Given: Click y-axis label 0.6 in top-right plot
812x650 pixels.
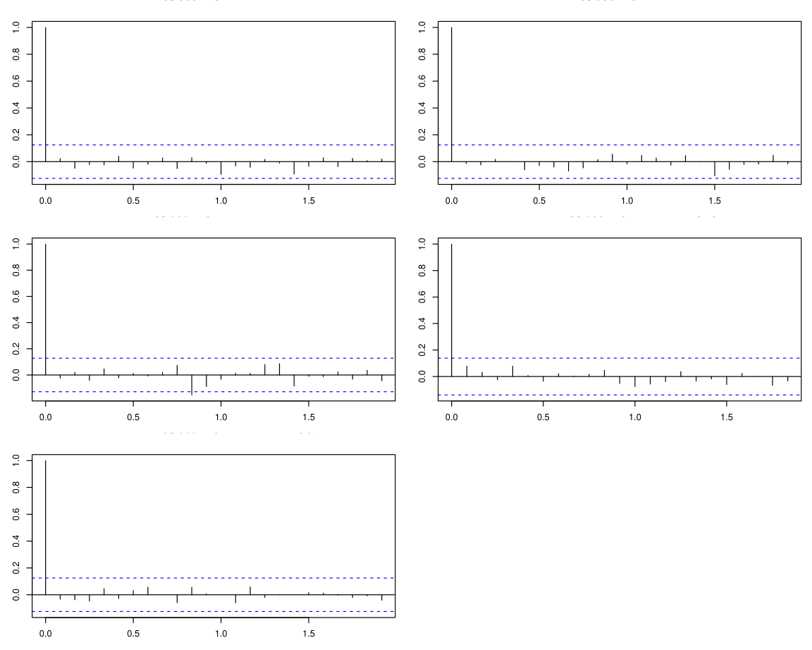Looking at the screenshot, I should (x=422, y=81).
